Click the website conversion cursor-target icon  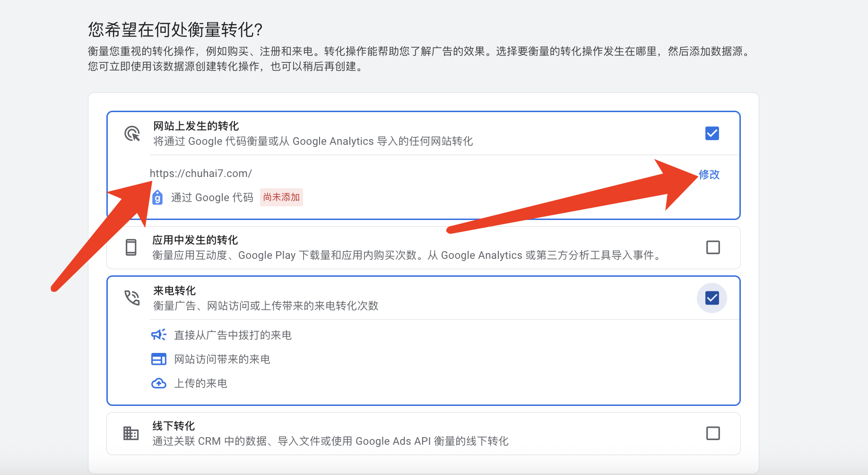(132, 134)
